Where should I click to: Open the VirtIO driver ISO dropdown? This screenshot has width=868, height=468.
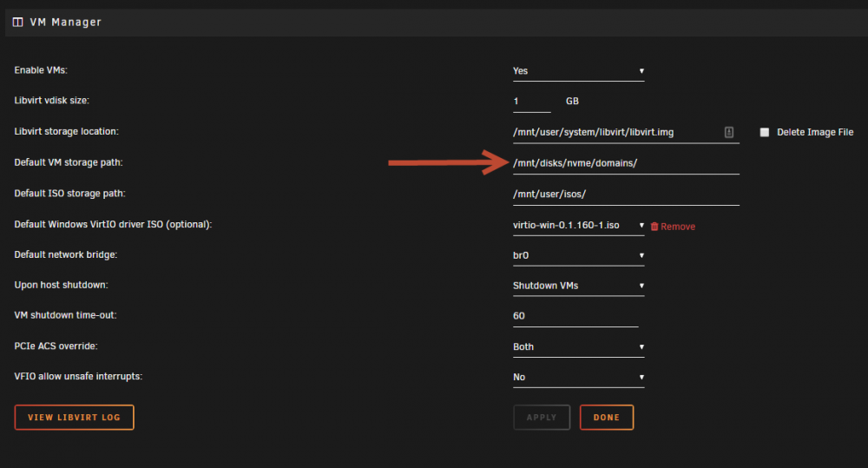click(578, 226)
